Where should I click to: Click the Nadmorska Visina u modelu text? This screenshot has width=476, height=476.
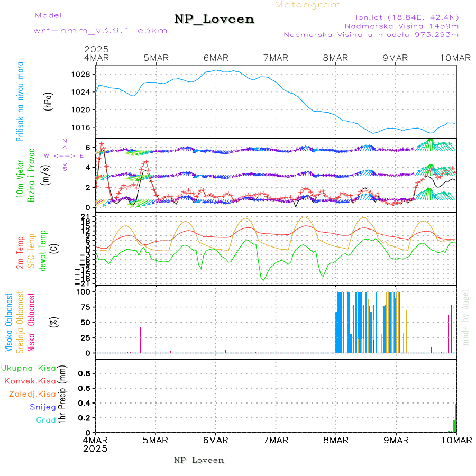coord(371,35)
